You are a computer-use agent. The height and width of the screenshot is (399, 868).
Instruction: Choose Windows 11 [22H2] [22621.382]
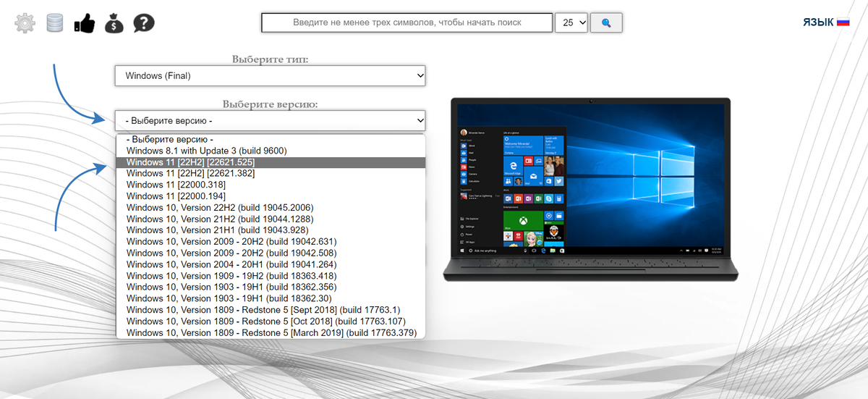tap(271, 173)
